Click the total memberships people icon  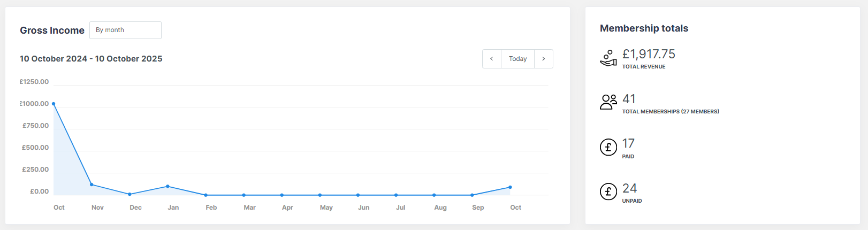(x=608, y=102)
